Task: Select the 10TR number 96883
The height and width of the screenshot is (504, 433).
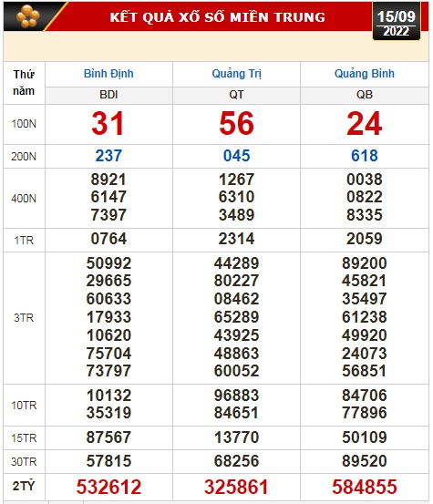Action: 236,396
